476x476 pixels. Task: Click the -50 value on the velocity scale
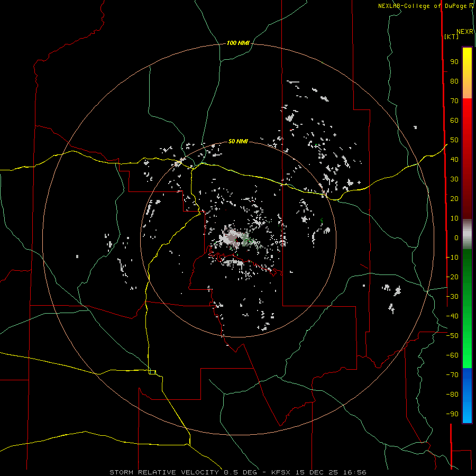pyautogui.click(x=452, y=336)
